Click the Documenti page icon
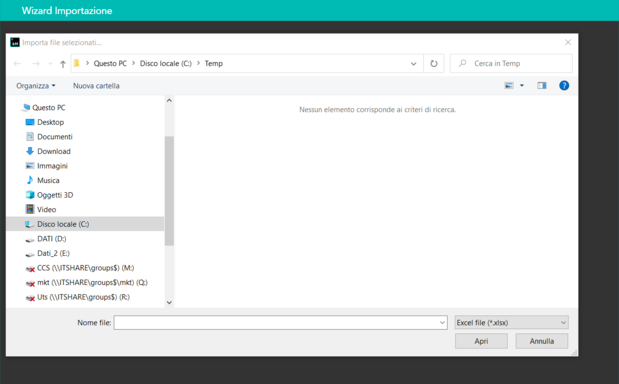Screen dimensions: 619x384 click(x=30, y=137)
